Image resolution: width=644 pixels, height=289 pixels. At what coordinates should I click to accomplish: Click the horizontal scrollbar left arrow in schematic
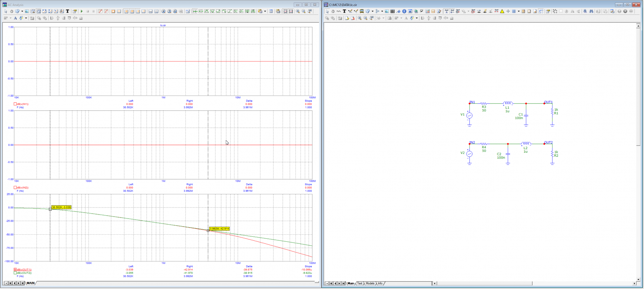coord(435,283)
